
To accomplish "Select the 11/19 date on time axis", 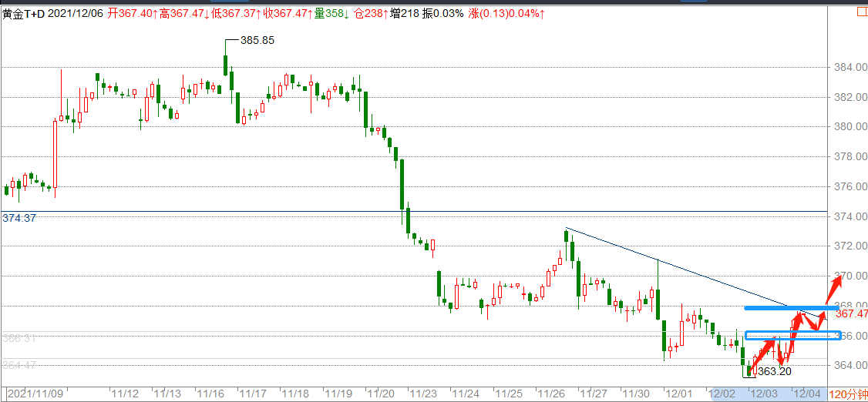I will click(x=336, y=394).
